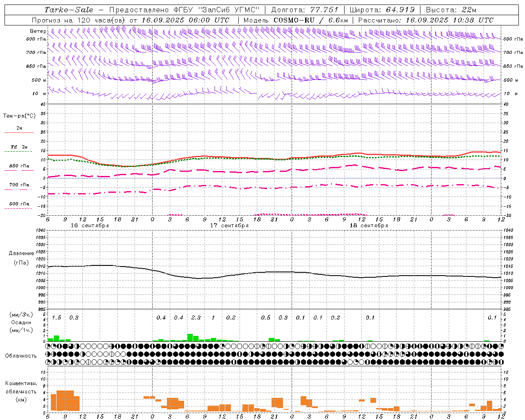
Task: Click the 18 сентября date label
Action: coord(369,226)
